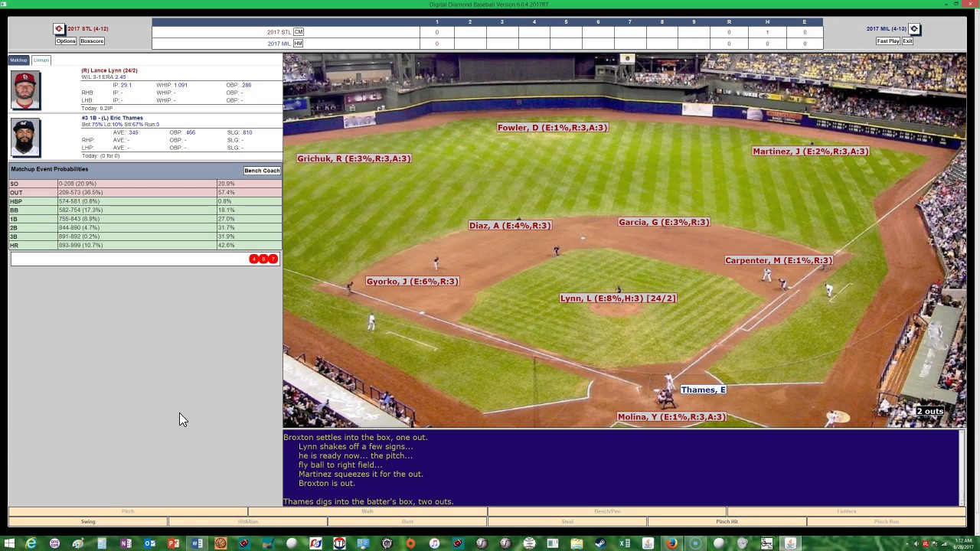980x551 pixels.
Task: Select the Grichuk, R left field label
Action: [x=354, y=158]
